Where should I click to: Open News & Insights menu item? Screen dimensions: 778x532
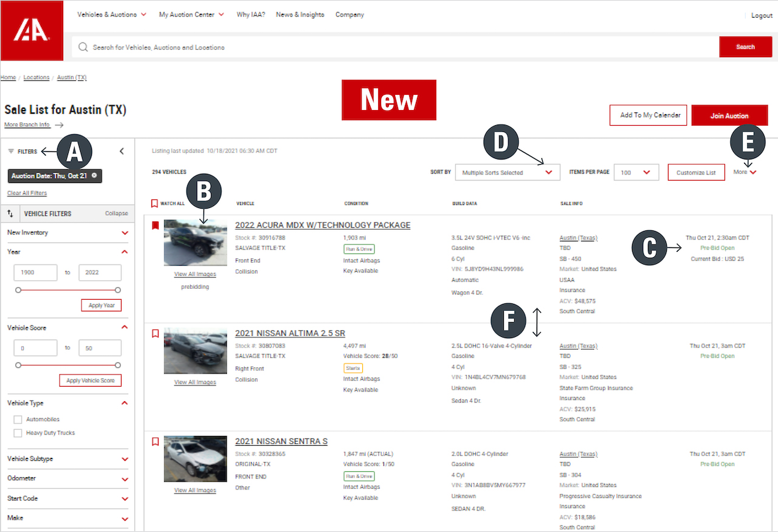click(x=300, y=15)
